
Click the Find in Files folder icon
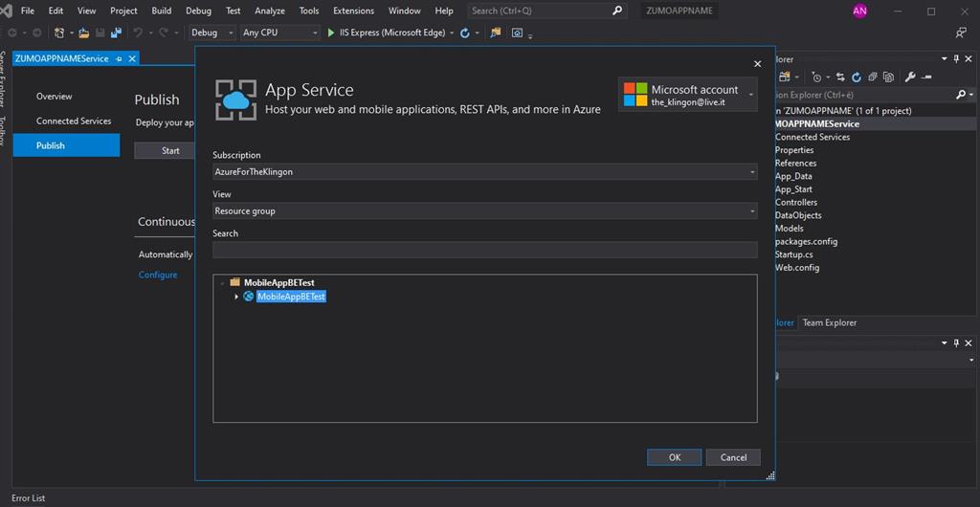coord(496,33)
